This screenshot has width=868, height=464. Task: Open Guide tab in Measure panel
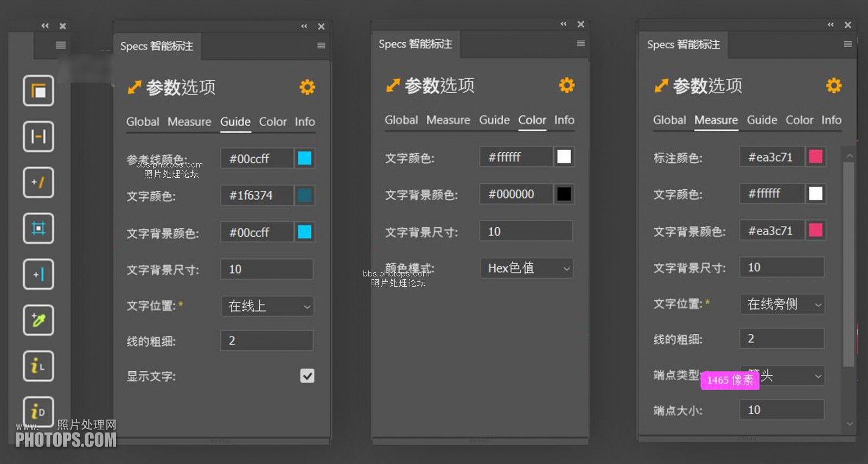click(x=762, y=120)
